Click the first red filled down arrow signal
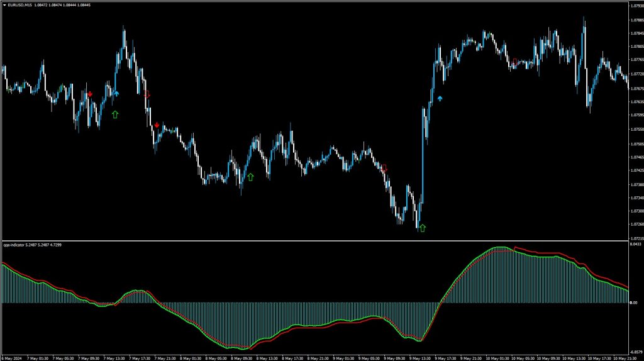Image resolution: width=644 pixels, height=361 pixels. coord(90,94)
